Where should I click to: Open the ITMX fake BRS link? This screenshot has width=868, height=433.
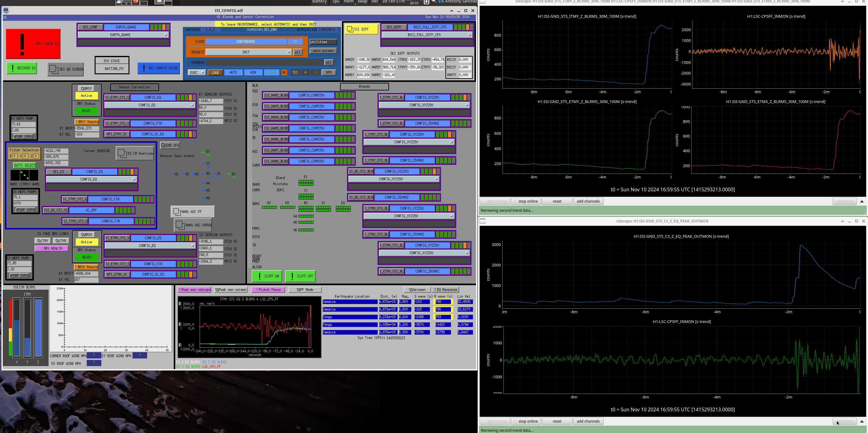coord(61,241)
